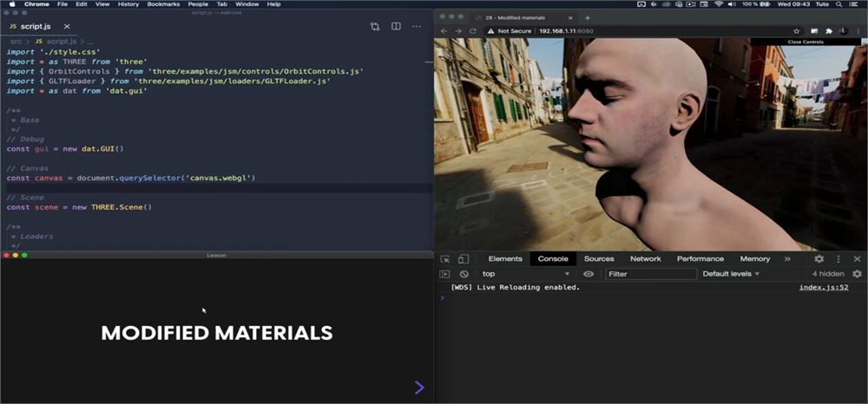This screenshot has height=404, width=868.
Task: Reload the Chrome page
Action: pyautogui.click(x=473, y=31)
